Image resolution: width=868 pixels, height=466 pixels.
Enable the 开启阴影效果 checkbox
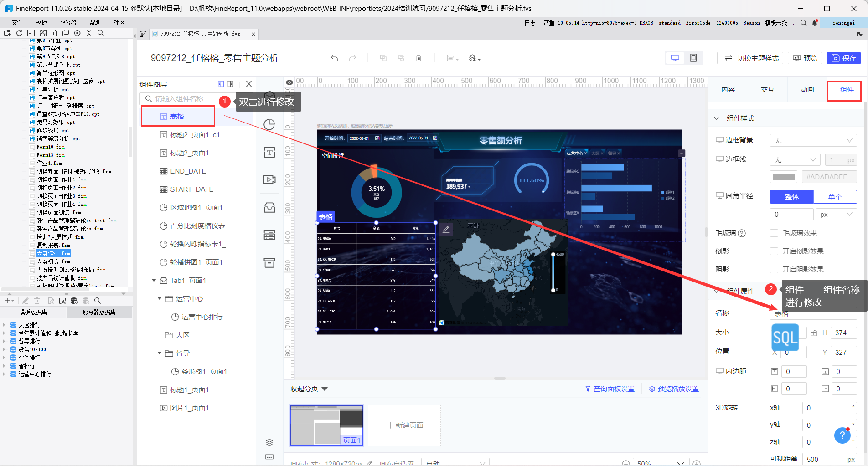tap(774, 269)
